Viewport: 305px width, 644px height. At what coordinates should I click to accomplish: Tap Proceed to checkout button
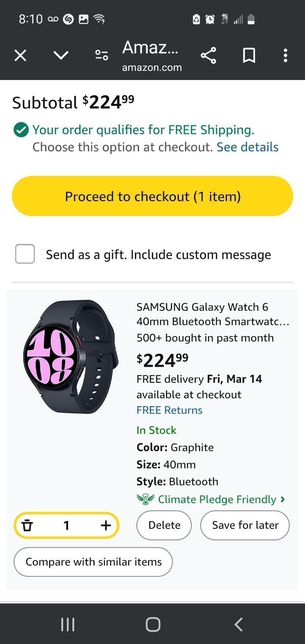(152, 196)
